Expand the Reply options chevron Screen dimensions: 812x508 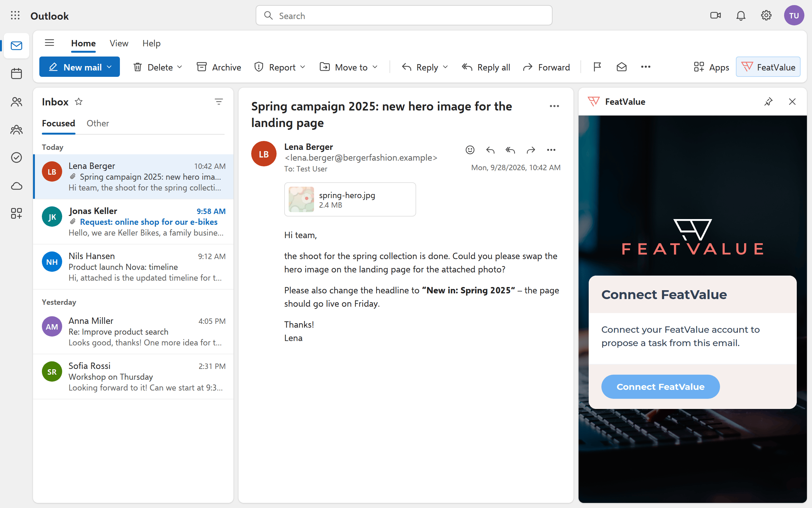446,67
